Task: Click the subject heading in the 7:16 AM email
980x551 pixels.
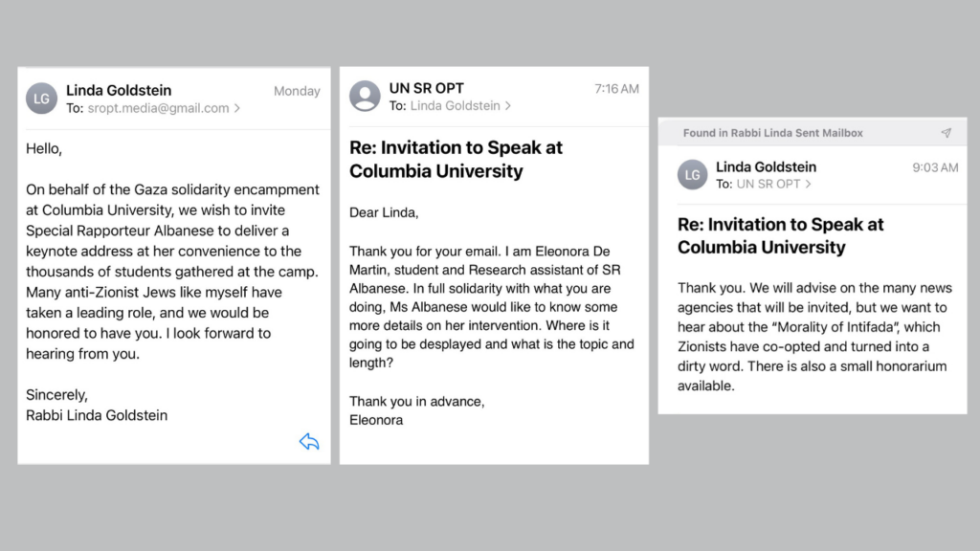Action: (456, 160)
